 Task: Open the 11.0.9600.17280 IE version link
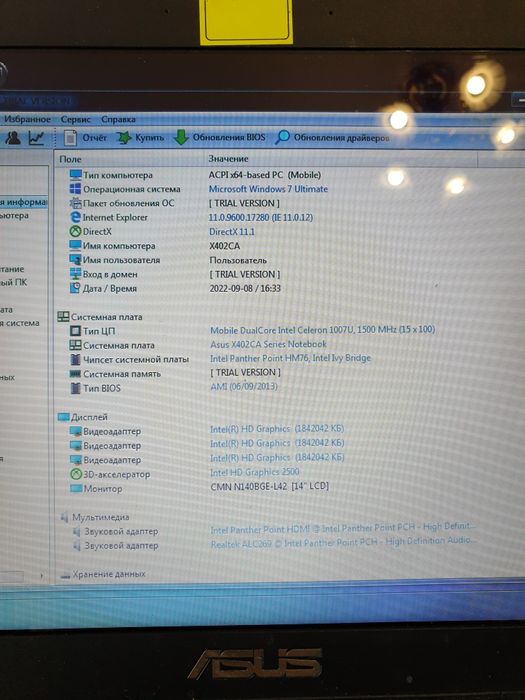[x=261, y=217]
